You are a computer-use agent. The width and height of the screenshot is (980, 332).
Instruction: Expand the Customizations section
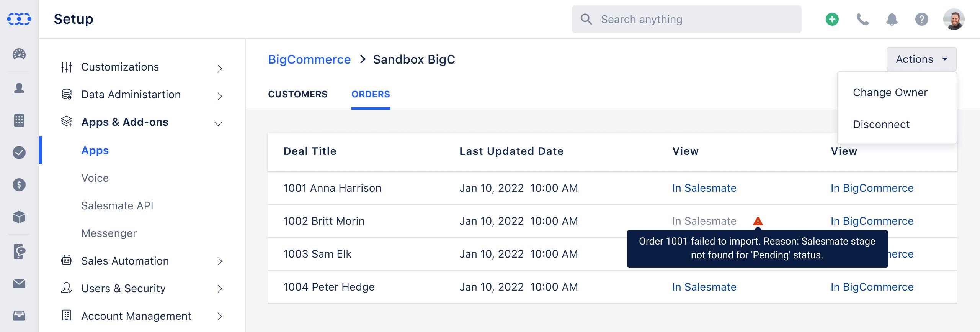point(142,67)
